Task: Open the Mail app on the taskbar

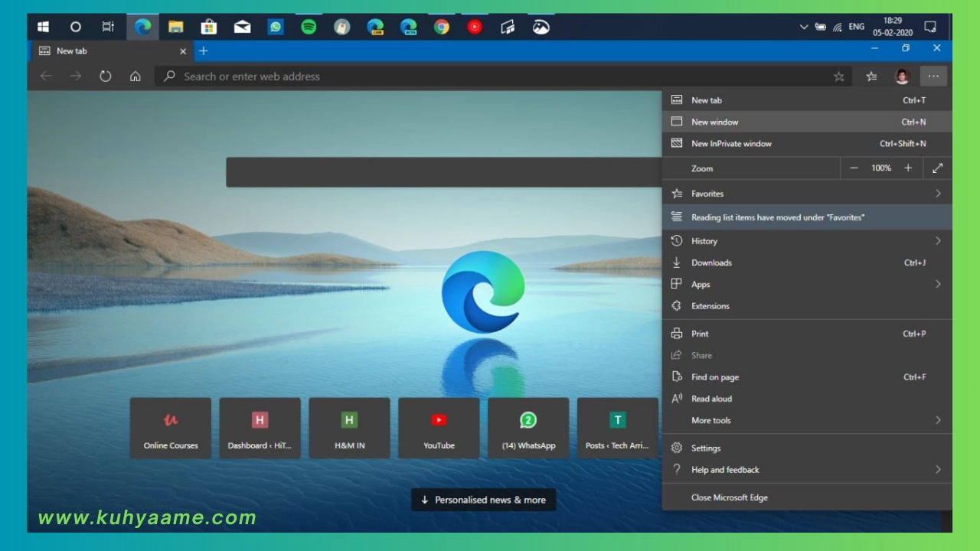Action: (243, 27)
